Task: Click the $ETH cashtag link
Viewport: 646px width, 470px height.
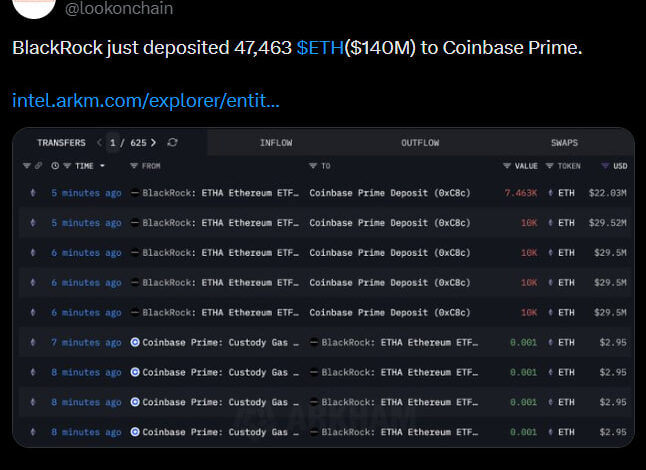Action: pos(320,48)
